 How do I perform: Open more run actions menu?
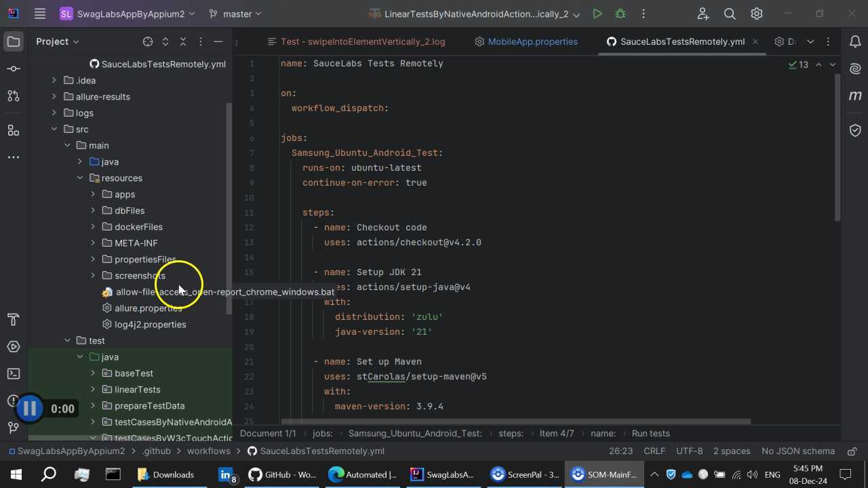pos(643,14)
